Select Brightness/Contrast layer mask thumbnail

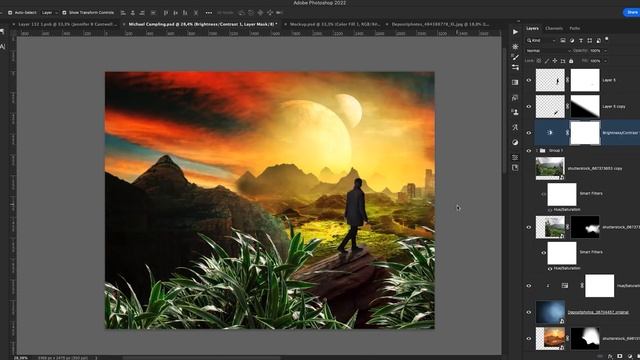(585, 133)
